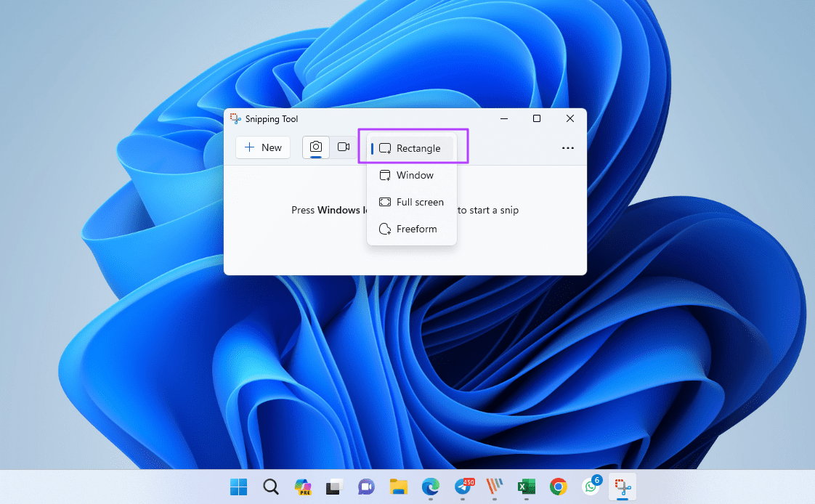Select the camera snip mode icon
815x504 pixels.
[x=315, y=147]
